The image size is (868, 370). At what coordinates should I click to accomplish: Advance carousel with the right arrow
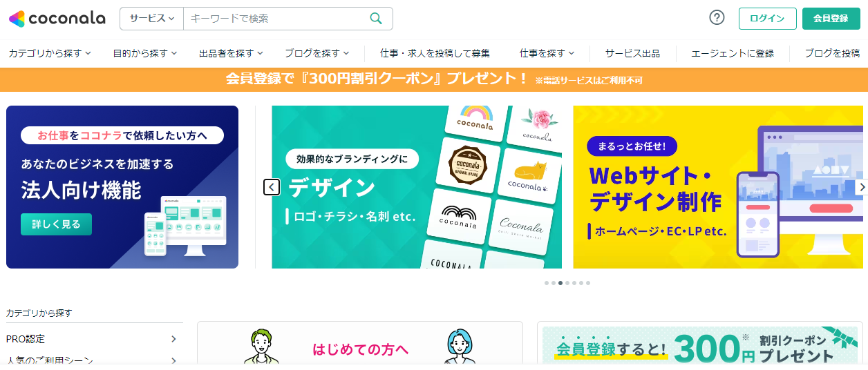861,187
